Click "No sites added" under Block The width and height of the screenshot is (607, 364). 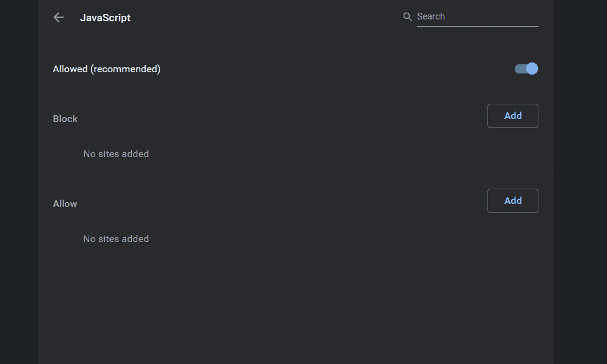pos(116,154)
